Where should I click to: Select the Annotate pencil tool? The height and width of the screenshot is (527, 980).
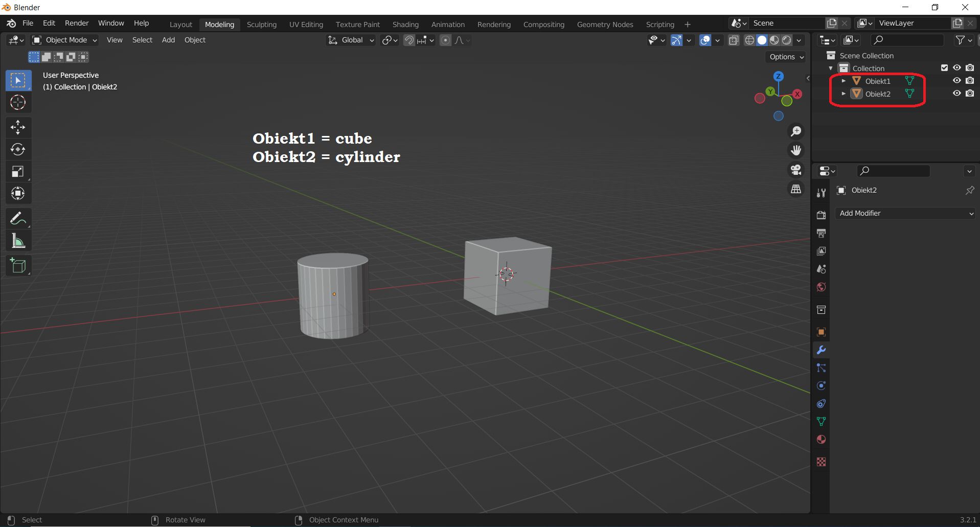[x=18, y=219]
